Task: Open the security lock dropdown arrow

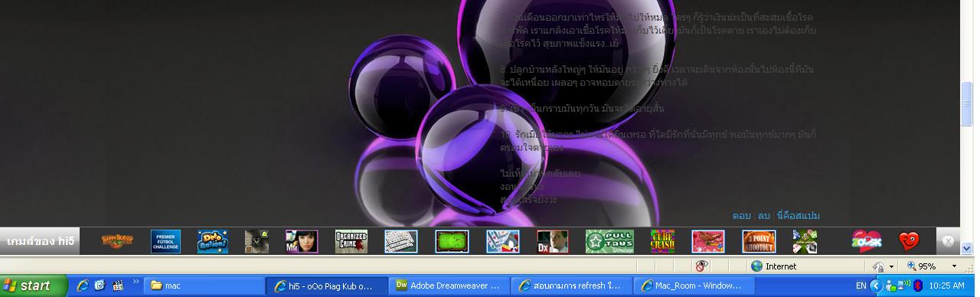Action: coord(892,266)
